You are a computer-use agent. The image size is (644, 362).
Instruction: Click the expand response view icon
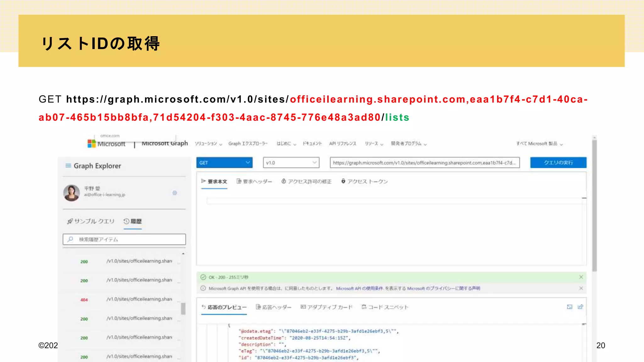point(569,307)
